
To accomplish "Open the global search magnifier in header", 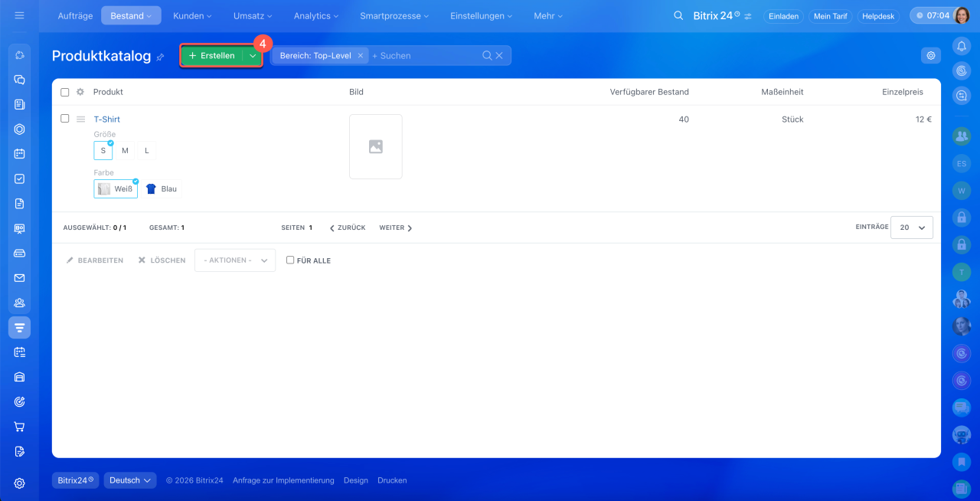I will point(678,15).
